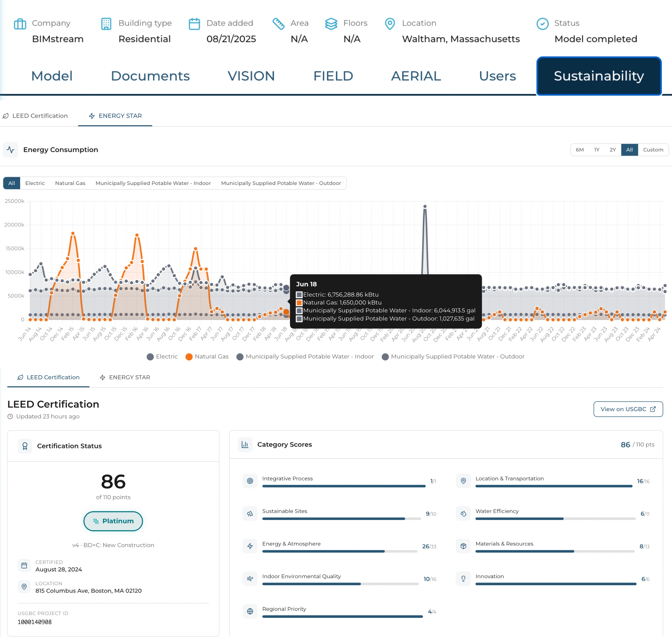Click the location pin icon beside Waltham, Massachusetts

click(x=389, y=23)
